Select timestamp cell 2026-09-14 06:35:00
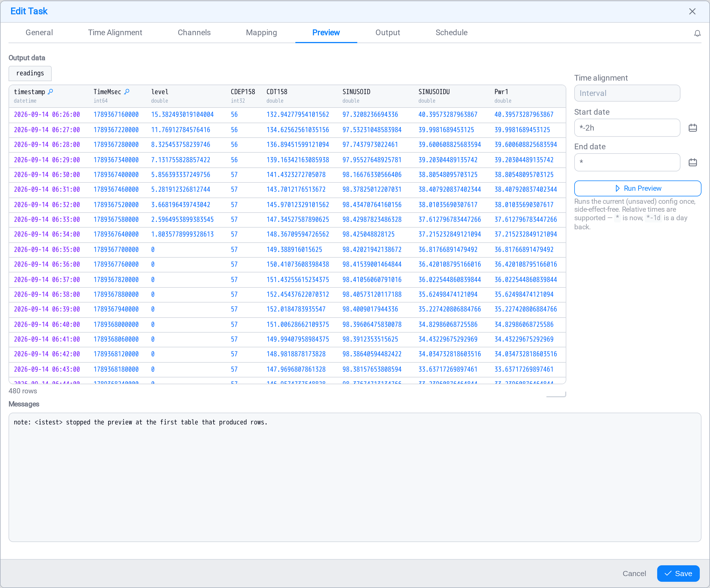The height and width of the screenshot is (588, 710). [x=47, y=249]
